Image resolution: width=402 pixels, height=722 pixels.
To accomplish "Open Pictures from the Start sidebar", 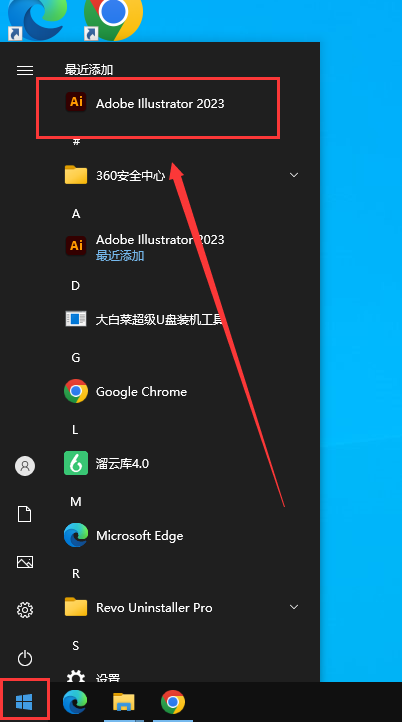I will point(25,562).
